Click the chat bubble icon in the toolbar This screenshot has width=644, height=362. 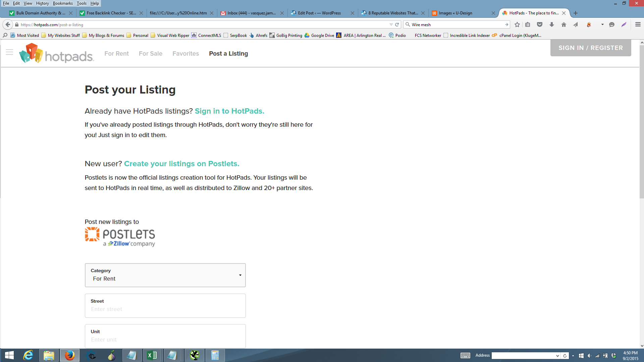tap(612, 24)
